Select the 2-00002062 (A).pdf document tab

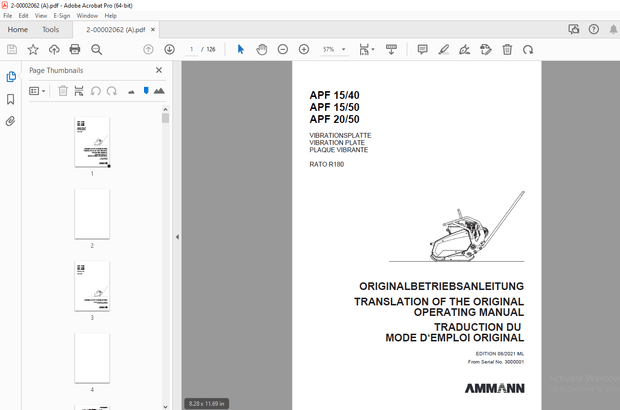click(x=115, y=30)
